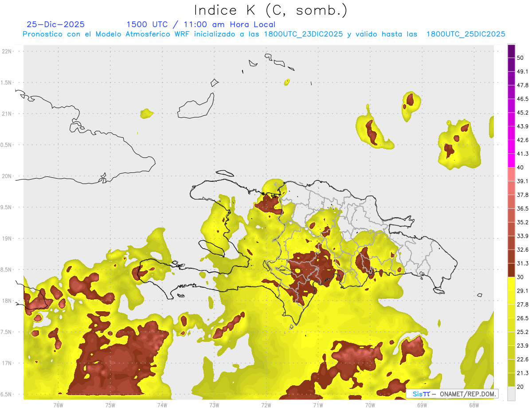532x411 pixels.
Task: Click the "32.6" color bar label
Action: pyautogui.click(x=523, y=250)
